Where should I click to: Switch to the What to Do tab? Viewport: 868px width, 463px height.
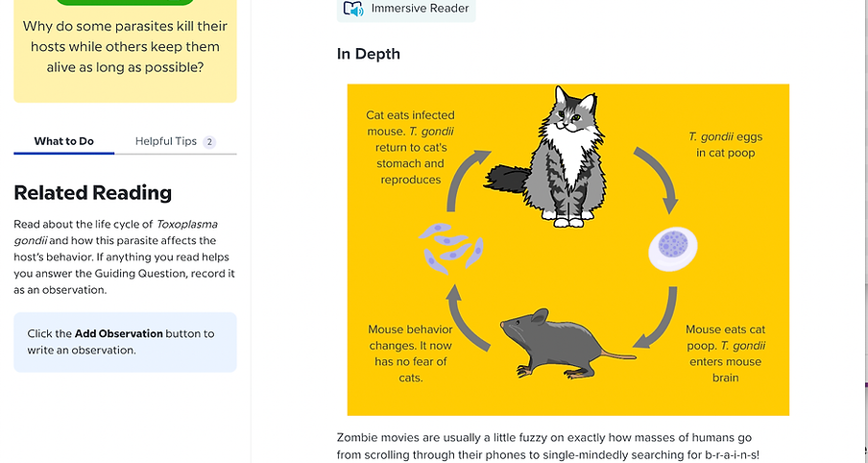pyautogui.click(x=64, y=141)
